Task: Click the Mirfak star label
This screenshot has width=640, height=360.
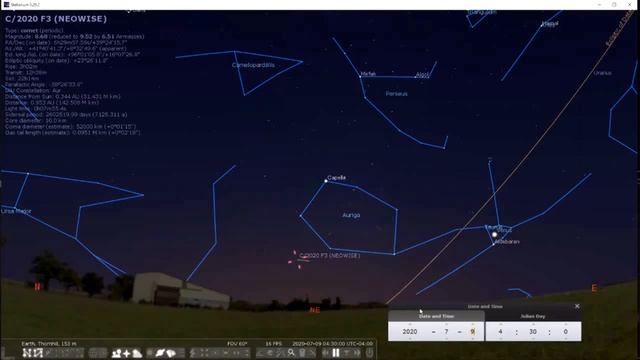Action: coord(368,74)
